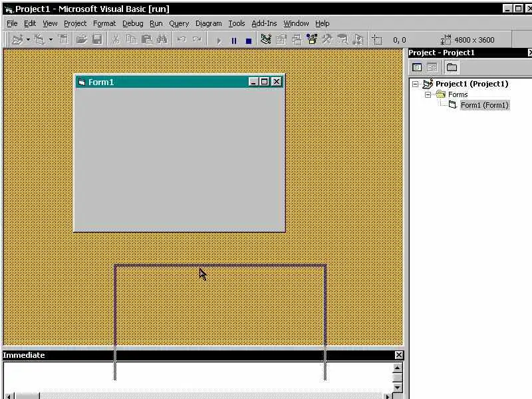Click the Copy toolbar icon
Screen dimensions: 532x399
point(131,40)
